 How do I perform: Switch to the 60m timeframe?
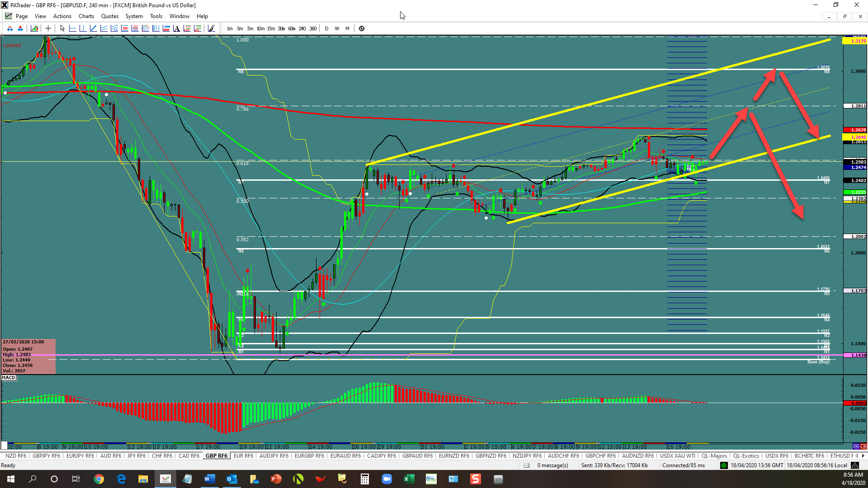(x=292, y=28)
